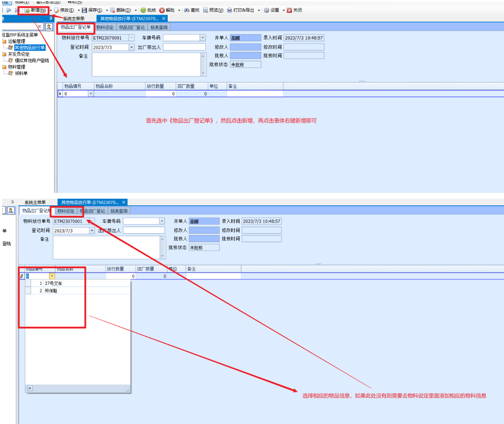Open dropdown arrow next to 设置
Image resolution: width=504 pixels, height=424 pixels.
283,11
